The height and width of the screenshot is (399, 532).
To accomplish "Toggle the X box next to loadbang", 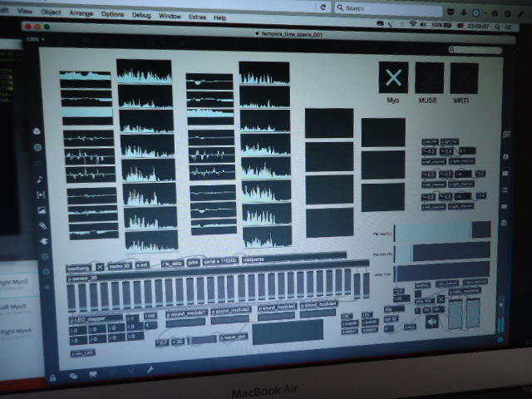I will point(100,267).
